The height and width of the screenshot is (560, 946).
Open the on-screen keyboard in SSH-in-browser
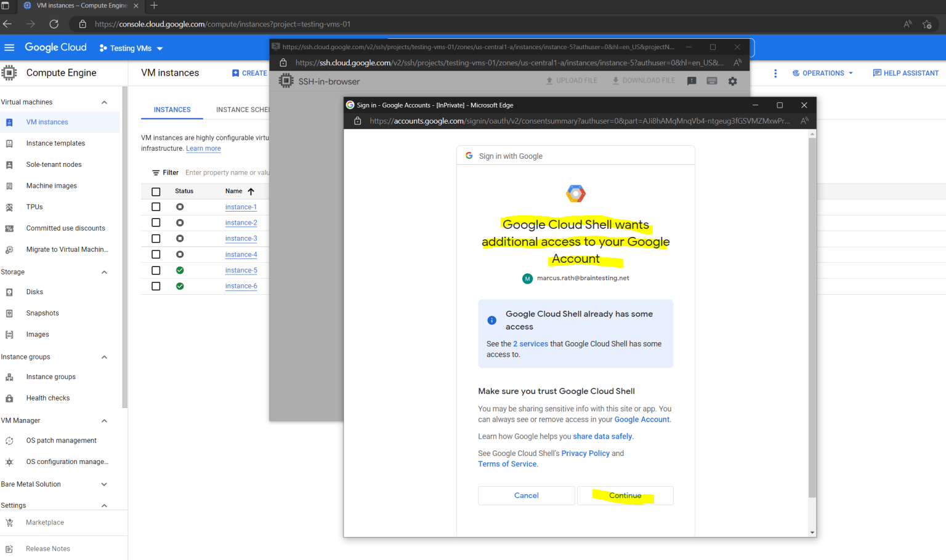pyautogui.click(x=711, y=81)
